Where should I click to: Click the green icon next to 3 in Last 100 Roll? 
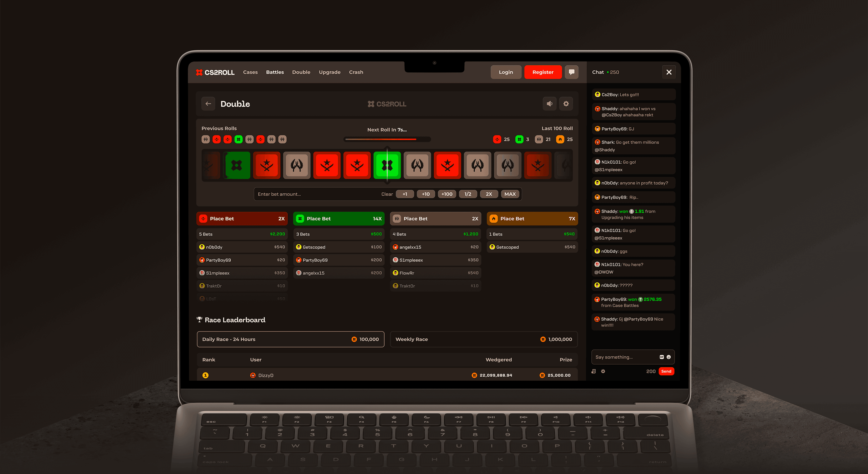[x=519, y=139]
